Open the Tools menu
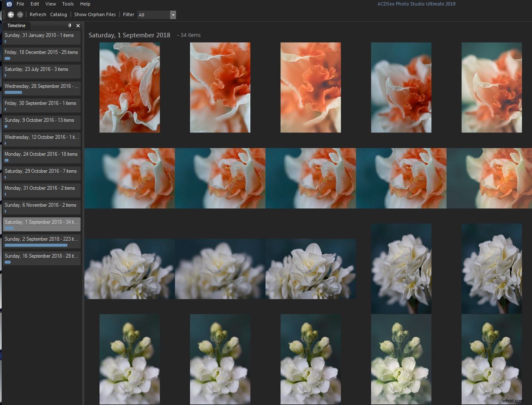Image resolution: width=532 pixels, height=405 pixels. pos(68,4)
